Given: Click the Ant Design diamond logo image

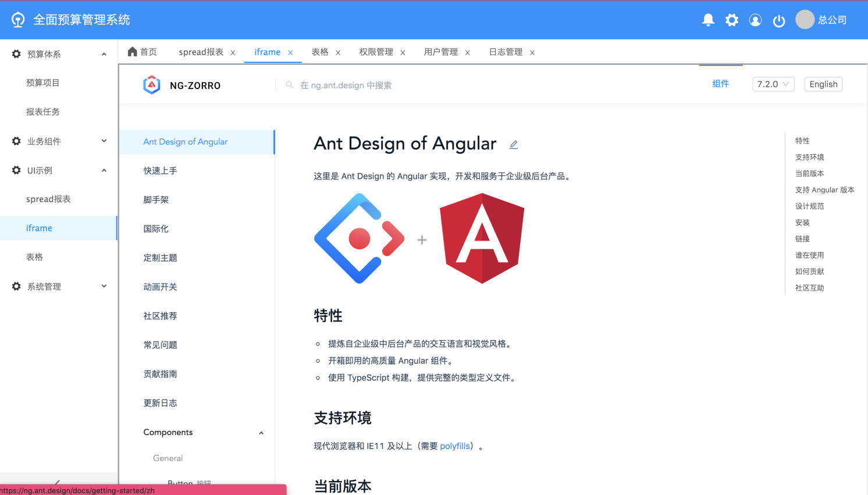Looking at the screenshot, I should click(359, 238).
